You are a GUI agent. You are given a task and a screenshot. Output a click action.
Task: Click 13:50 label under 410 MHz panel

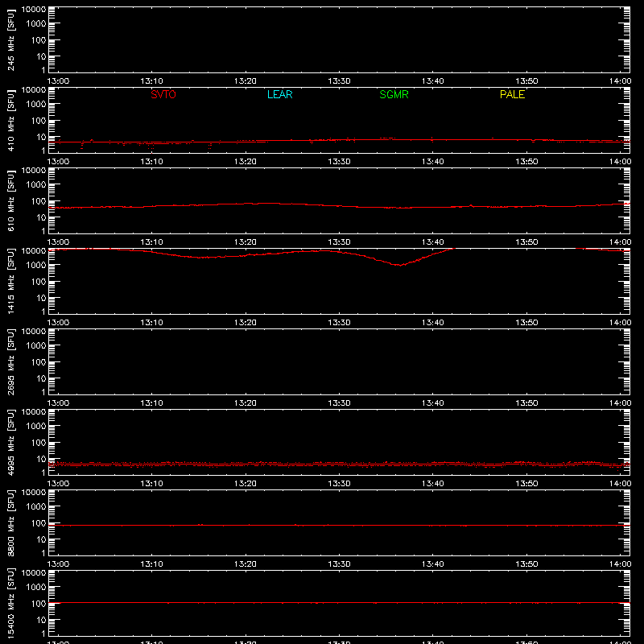pyautogui.click(x=526, y=162)
